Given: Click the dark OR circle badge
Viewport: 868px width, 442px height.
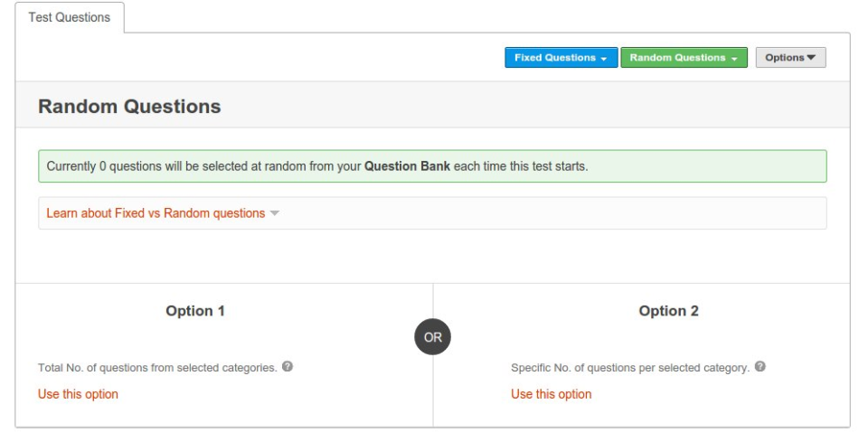Looking at the screenshot, I should [x=433, y=337].
